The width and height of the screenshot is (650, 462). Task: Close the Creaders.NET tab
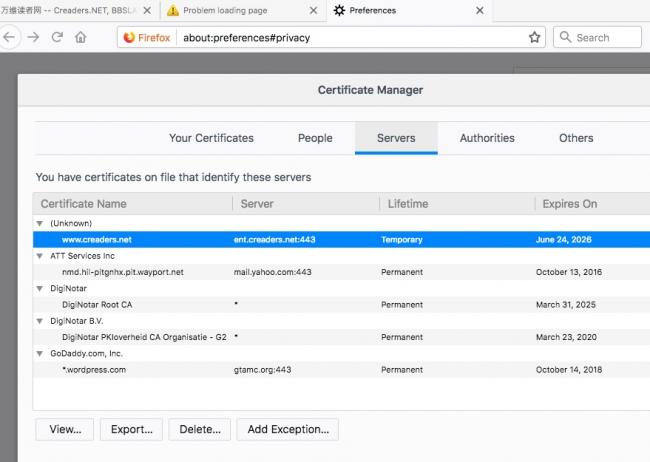[x=147, y=10]
